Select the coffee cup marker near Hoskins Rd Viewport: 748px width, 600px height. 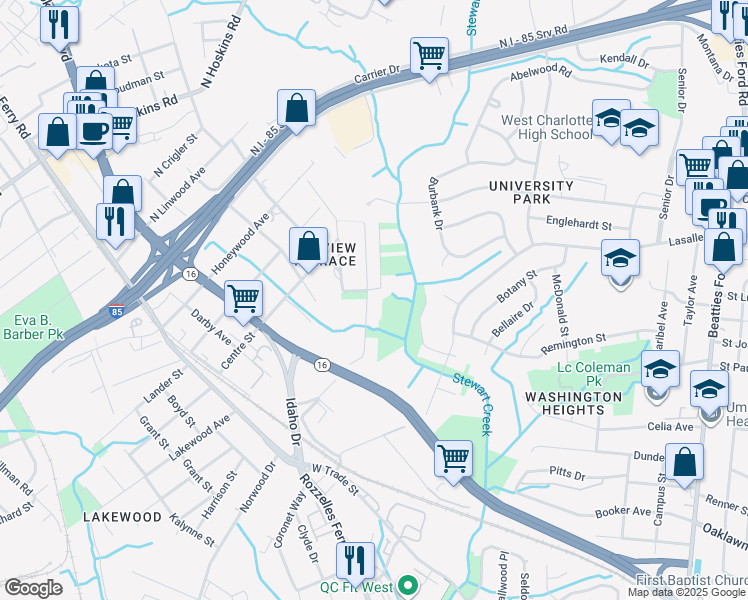pyautogui.click(x=94, y=132)
